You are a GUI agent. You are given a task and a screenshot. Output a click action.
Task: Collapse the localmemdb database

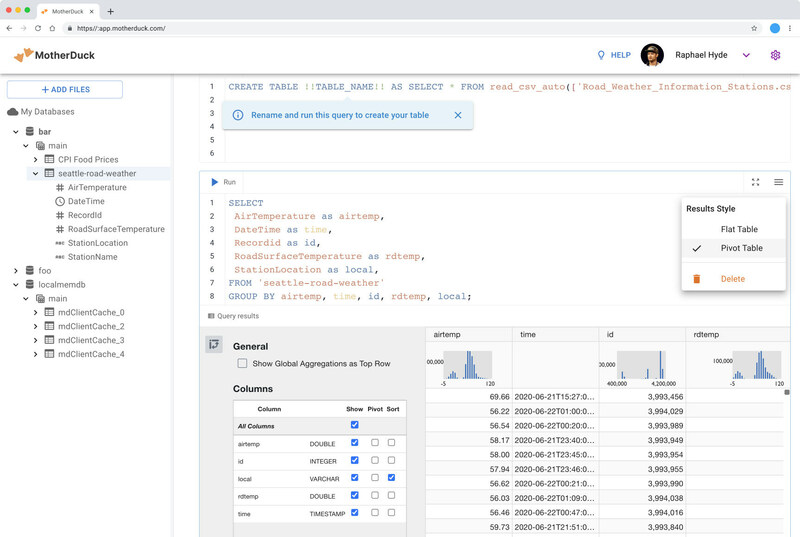(16, 285)
